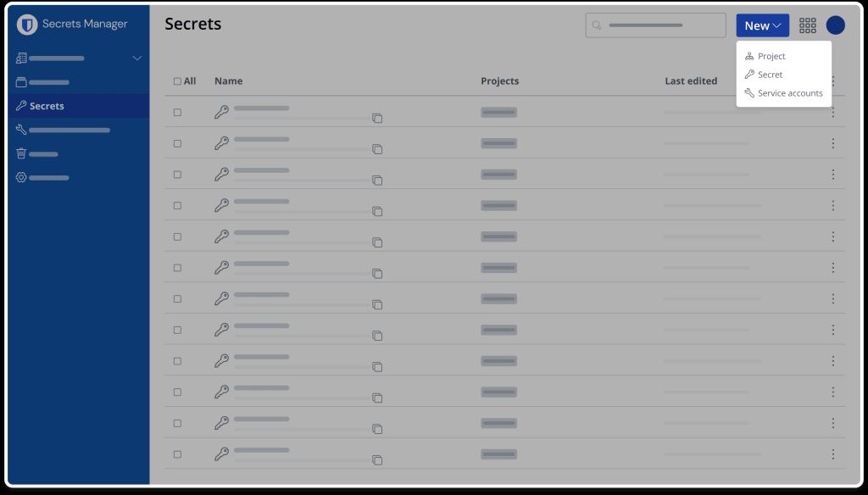
Task: Open the second row's three-dot menu
Action: (833, 143)
